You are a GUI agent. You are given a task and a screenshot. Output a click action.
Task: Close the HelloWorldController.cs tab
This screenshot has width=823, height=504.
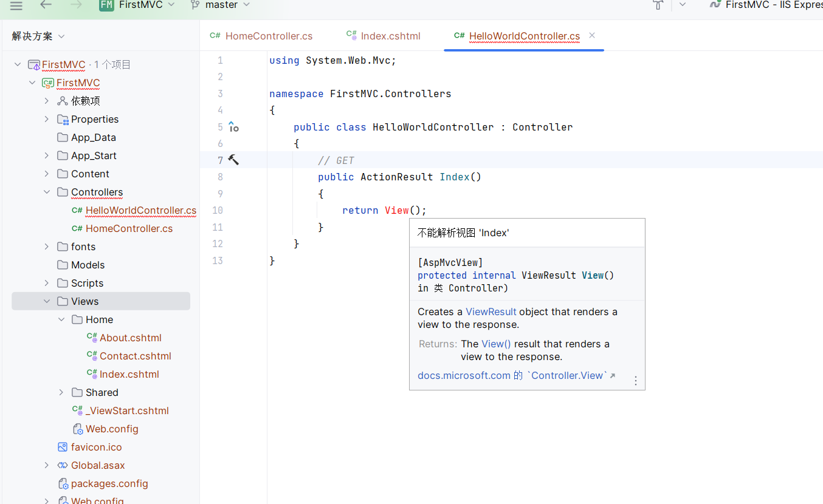[x=591, y=36]
